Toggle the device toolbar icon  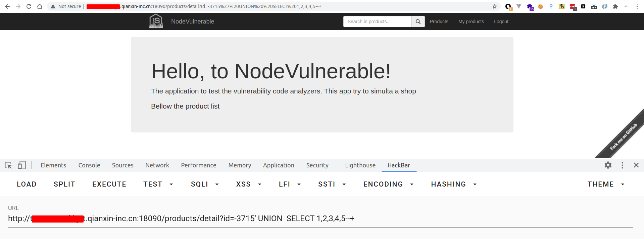coord(22,165)
